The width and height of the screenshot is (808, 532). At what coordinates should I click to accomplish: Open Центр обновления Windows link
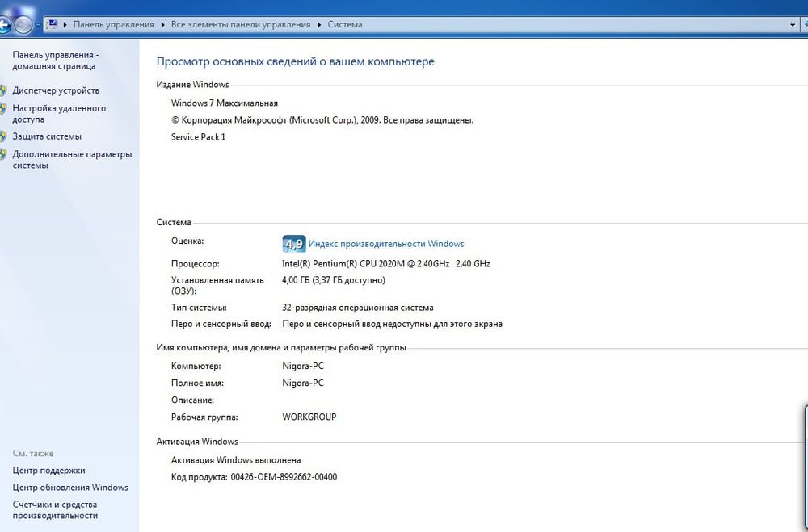point(70,487)
